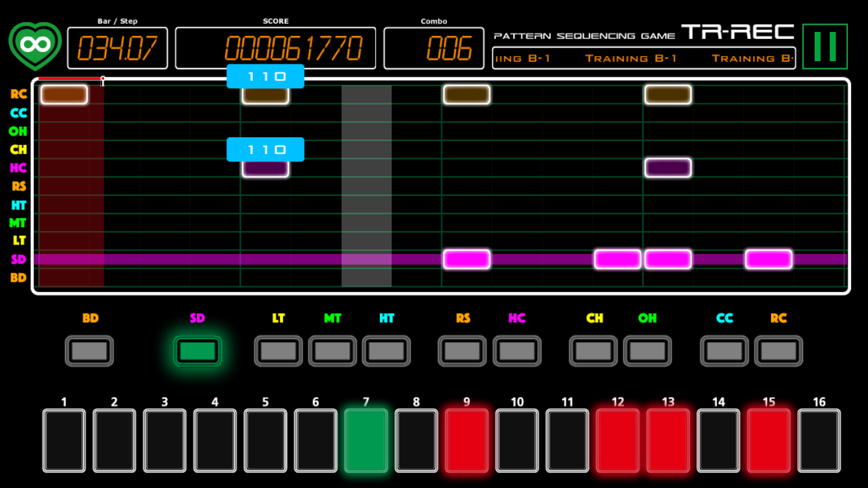Select the OH instrument button

point(647,351)
